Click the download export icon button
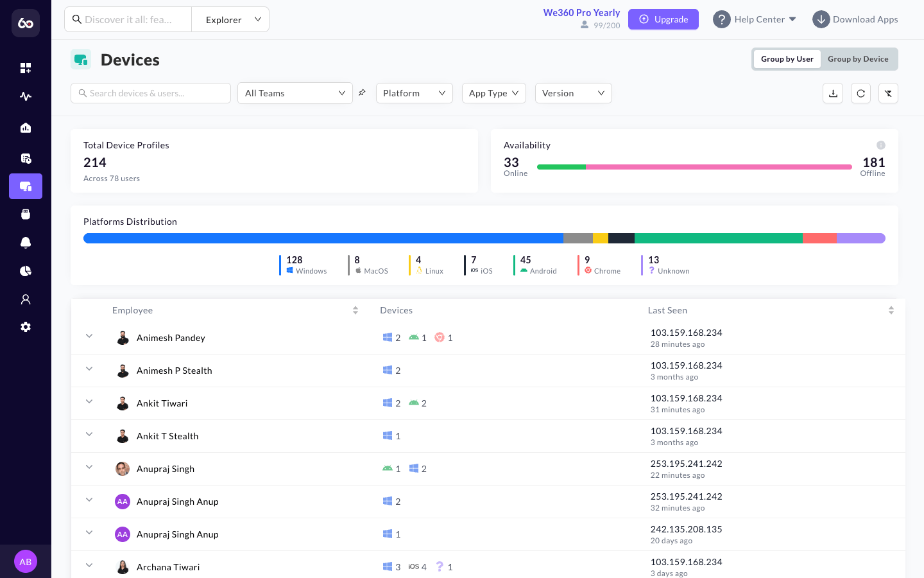Viewport: 924px width, 578px height. click(x=833, y=93)
